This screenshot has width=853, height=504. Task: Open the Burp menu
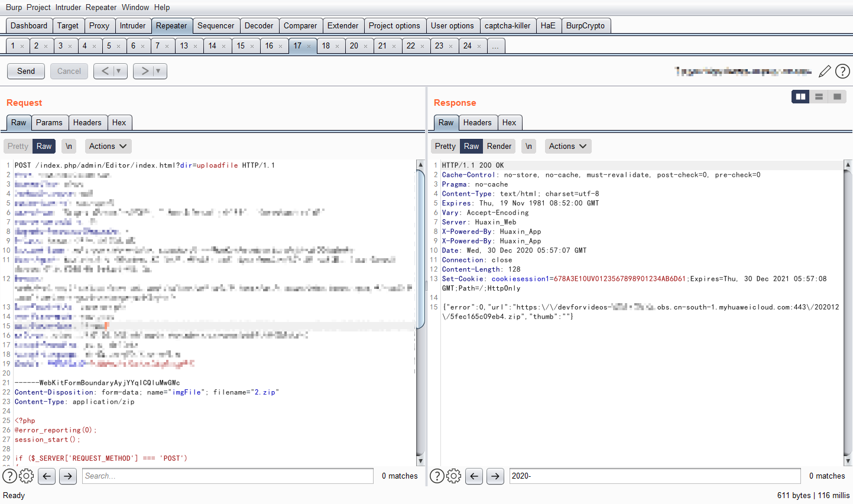(x=14, y=7)
